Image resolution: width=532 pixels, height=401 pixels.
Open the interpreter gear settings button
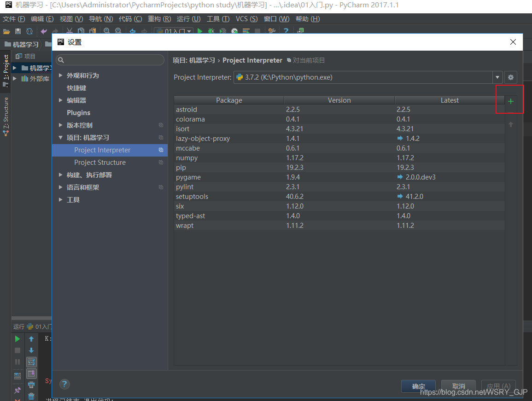[x=511, y=77]
